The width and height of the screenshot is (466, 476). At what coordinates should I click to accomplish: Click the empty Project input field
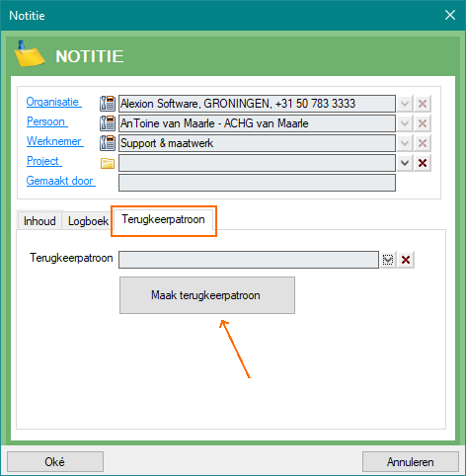[257, 163]
